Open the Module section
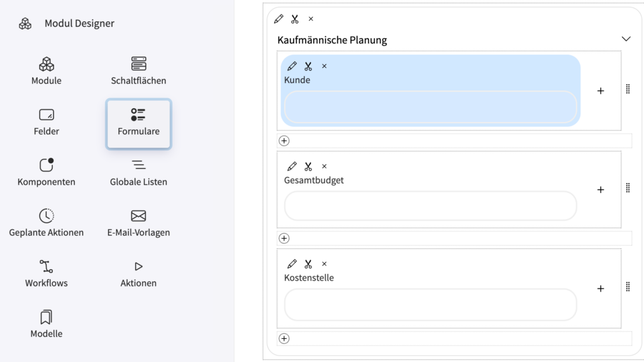644x362 pixels. tap(47, 71)
